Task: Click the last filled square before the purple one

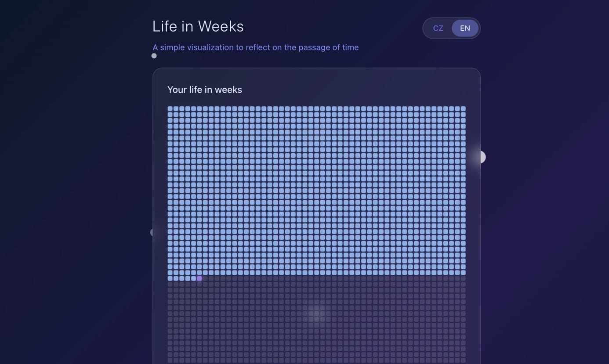Action: [x=193, y=278]
